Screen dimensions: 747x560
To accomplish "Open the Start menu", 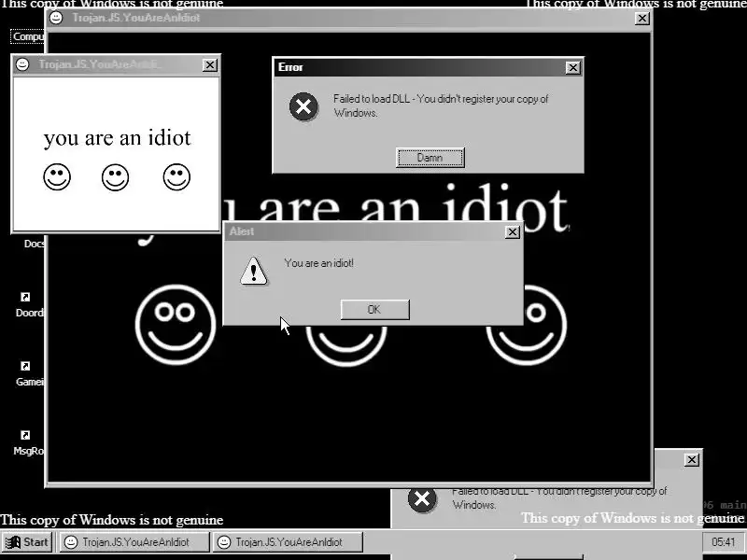I will coord(27,542).
